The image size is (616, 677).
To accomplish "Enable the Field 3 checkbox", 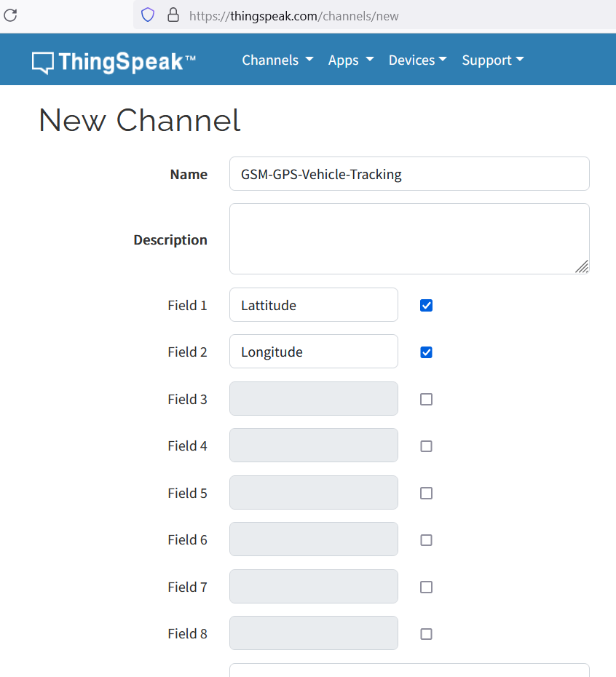I will pos(427,400).
